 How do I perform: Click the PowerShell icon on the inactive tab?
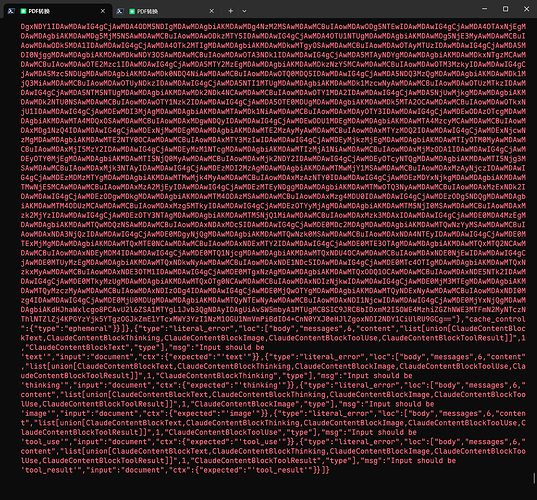click(x=120, y=11)
